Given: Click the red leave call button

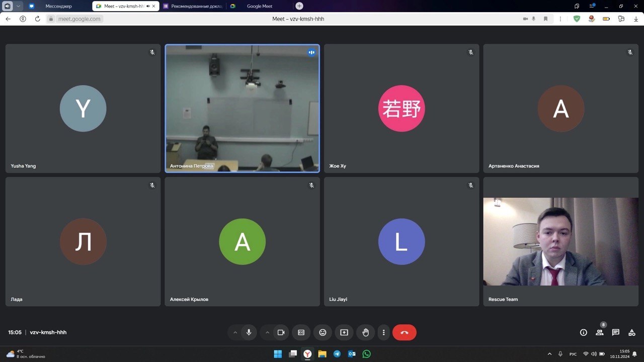Looking at the screenshot, I should click(404, 332).
